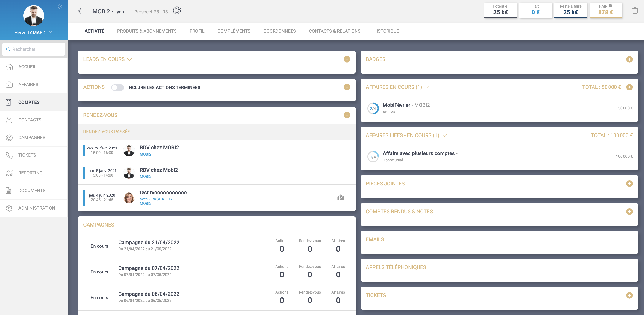Expand the Leads en cours dropdown

point(130,59)
